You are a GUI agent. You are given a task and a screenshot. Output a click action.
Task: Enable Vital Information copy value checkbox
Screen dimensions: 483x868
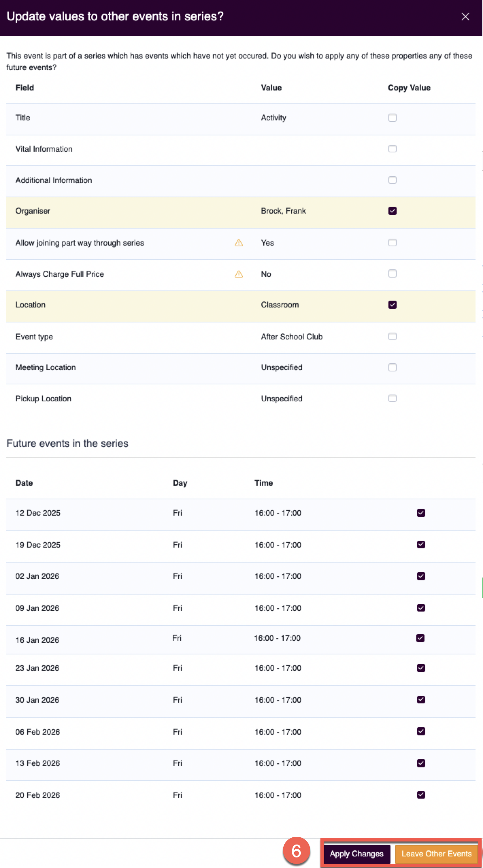(x=392, y=149)
